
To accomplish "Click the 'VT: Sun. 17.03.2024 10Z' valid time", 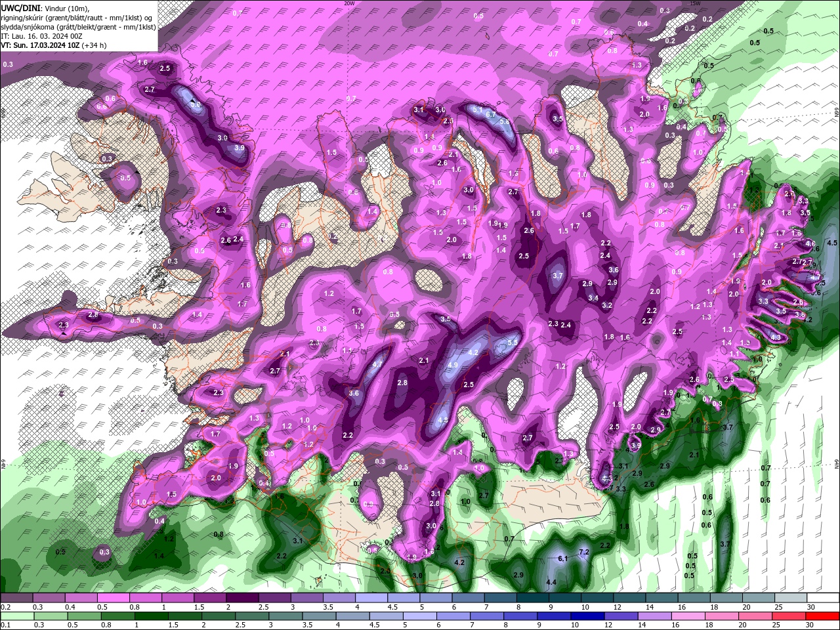I will (40, 45).
